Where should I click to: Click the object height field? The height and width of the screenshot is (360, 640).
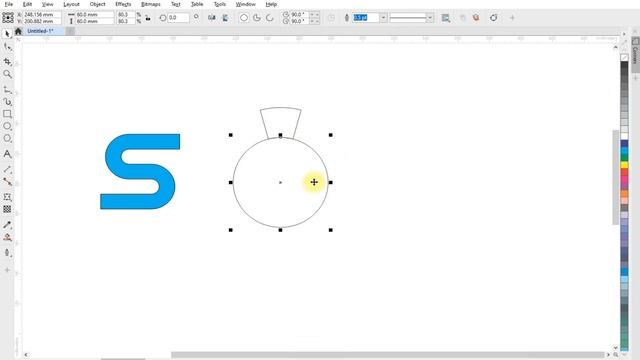click(x=94, y=21)
